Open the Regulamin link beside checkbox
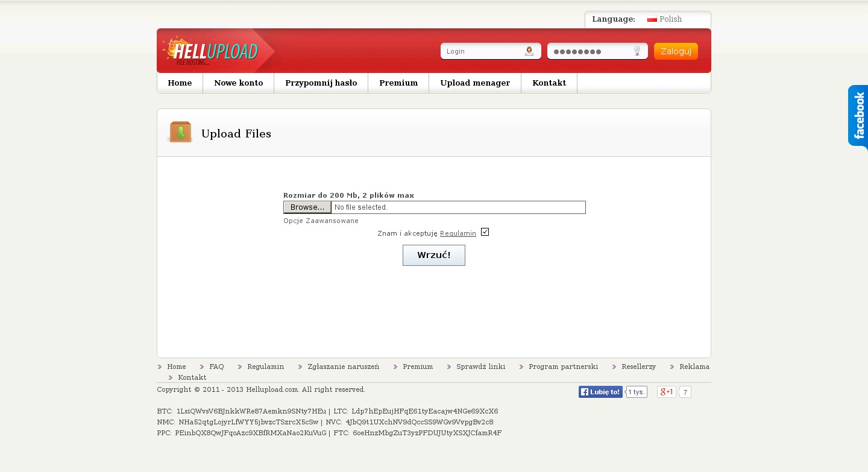Image resolution: width=868 pixels, height=472 pixels. pos(458,233)
